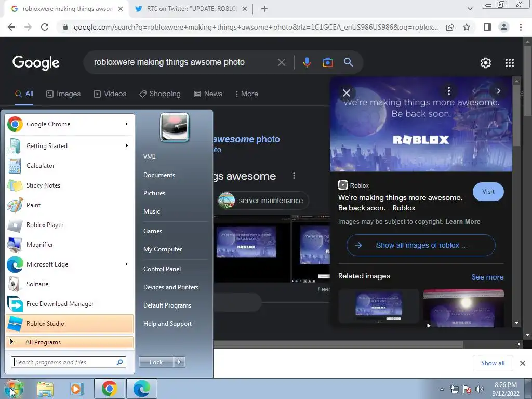Expand Google Chrome jump list arrow
Viewport: 532px width, 399px height.
point(127,124)
